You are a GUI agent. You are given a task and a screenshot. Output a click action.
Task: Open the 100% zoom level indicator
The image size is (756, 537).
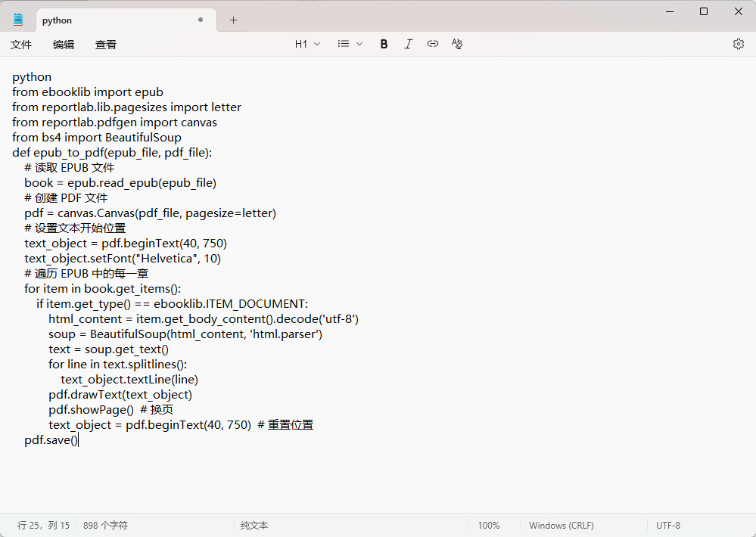[x=488, y=525]
